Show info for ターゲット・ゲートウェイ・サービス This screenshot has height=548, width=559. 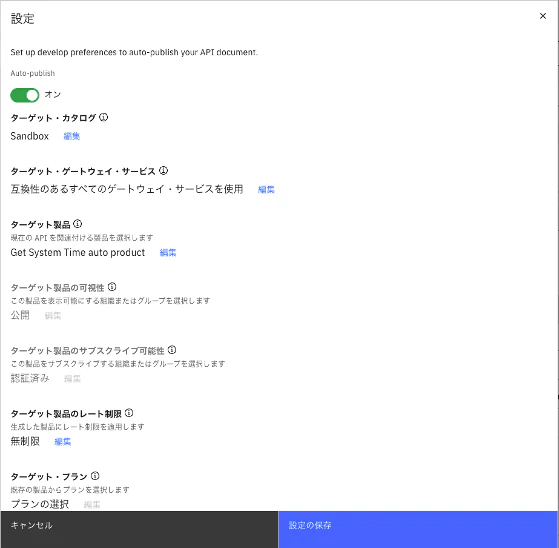(x=163, y=171)
